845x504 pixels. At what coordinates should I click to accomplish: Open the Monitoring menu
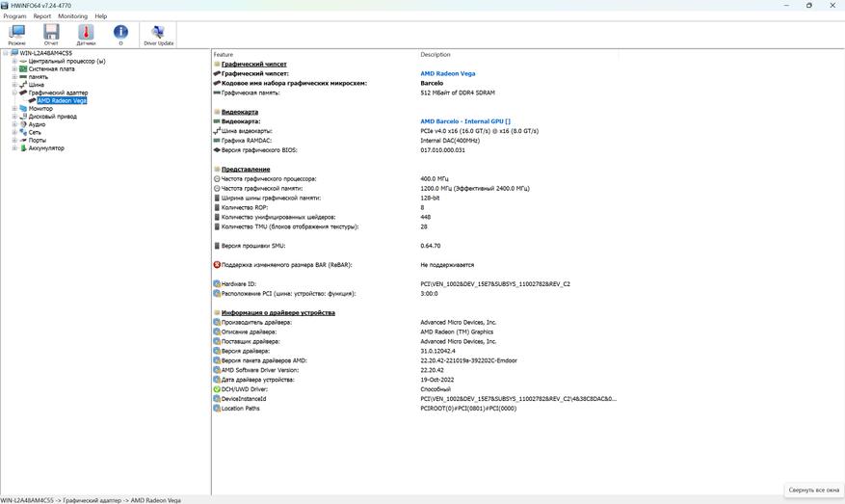pos(72,16)
